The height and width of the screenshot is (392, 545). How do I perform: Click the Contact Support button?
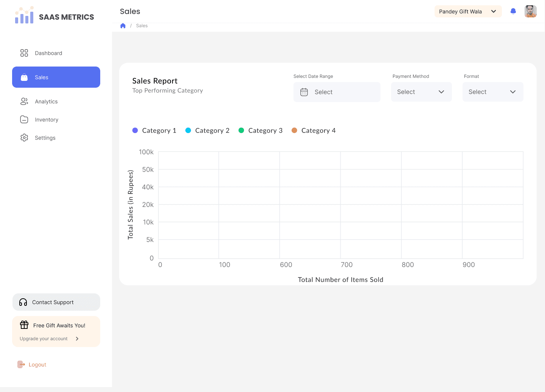coord(56,302)
